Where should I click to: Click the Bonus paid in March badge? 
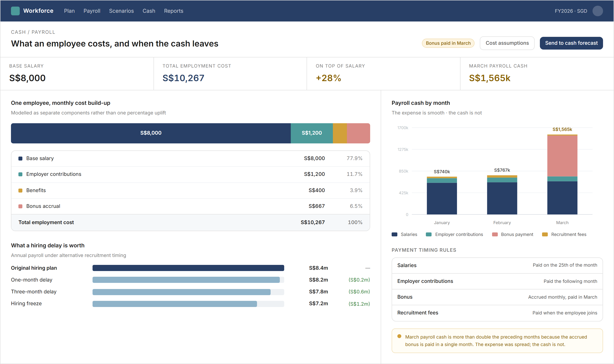[x=448, y=43]
